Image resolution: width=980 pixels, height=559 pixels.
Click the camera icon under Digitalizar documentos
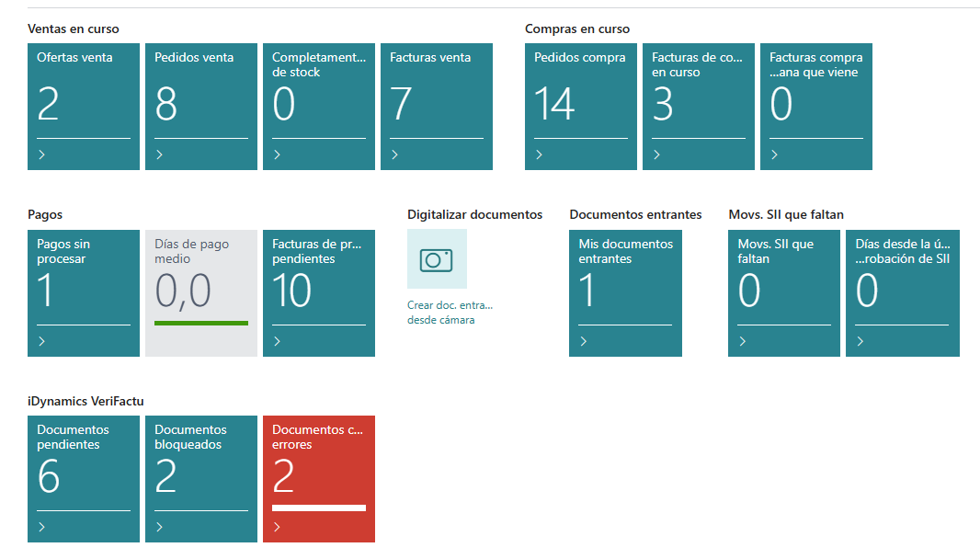tap(437, 259)
